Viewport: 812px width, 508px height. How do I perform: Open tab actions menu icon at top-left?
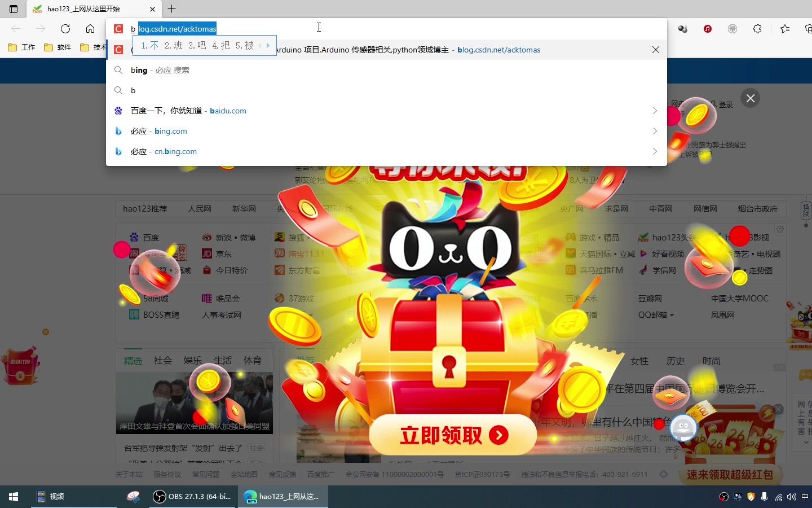click(x=14, y=9)
